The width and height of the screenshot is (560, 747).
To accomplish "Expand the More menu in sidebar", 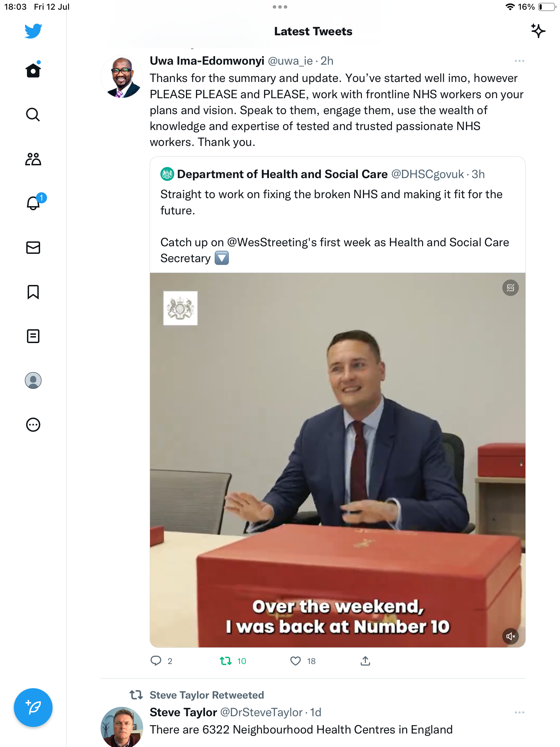I will click(33, 425).
